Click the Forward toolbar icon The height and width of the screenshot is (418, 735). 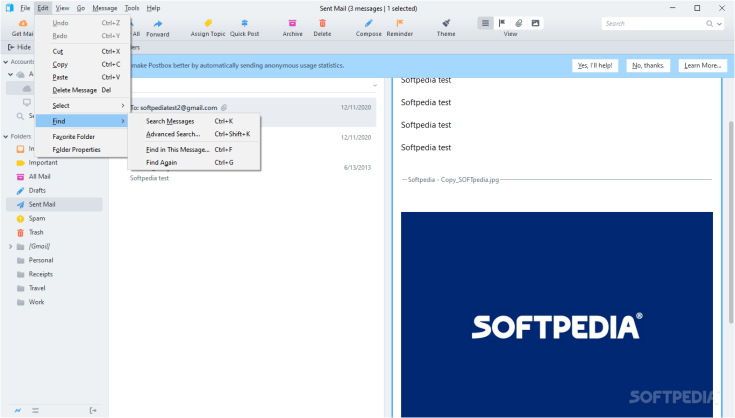[x=158, y=23]
